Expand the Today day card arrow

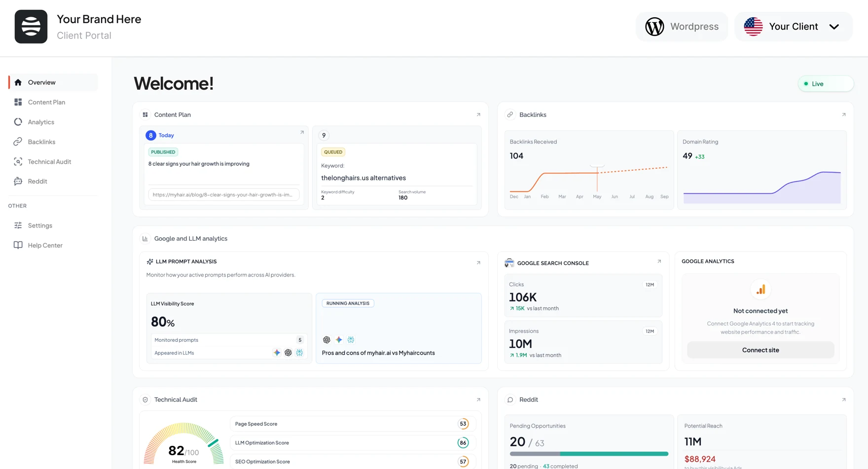(302, 133)
